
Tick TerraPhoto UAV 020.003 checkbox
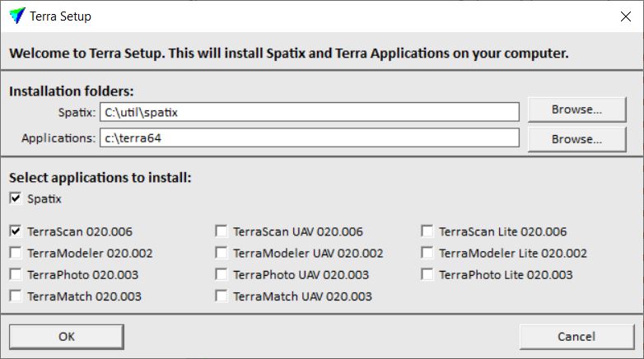222,274
